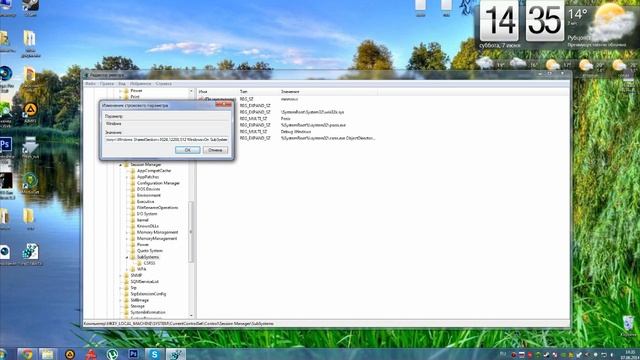Open Windows Explorer from the taskbar
This screenshot has height=360, width=640.
pyautogui.click(x=48, y=354)
